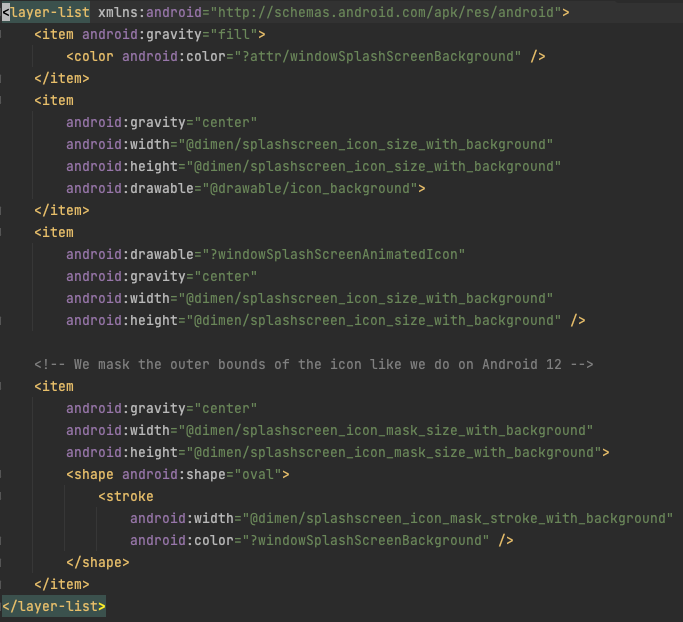683x622 pixels.
Task: Click the splashscreen_icon_mask_size_with_background width value
Action: point(385,430)
